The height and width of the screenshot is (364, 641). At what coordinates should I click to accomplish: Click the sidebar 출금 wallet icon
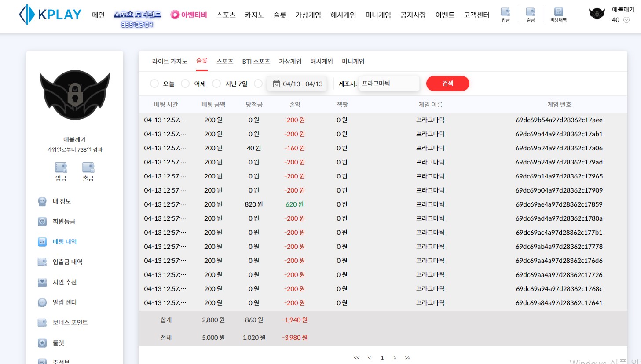[x=88, y=167]
